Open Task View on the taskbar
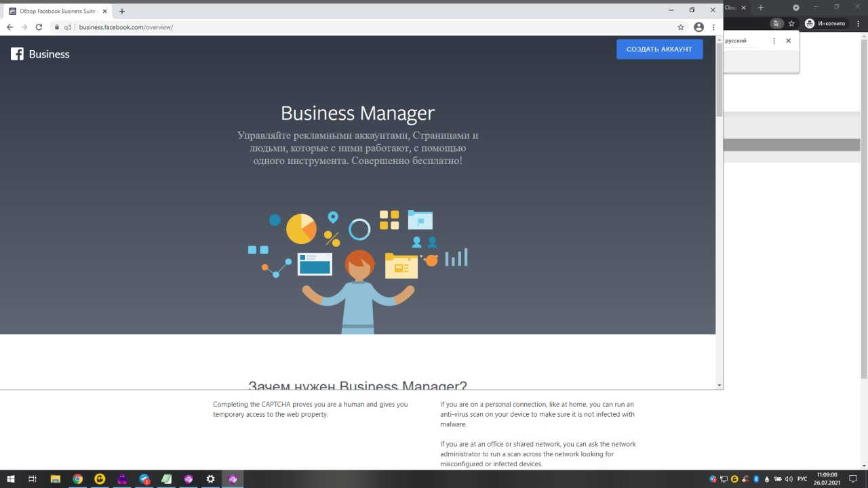The width and height of the screenshot is (868, 488). click(x=33, y=479)
